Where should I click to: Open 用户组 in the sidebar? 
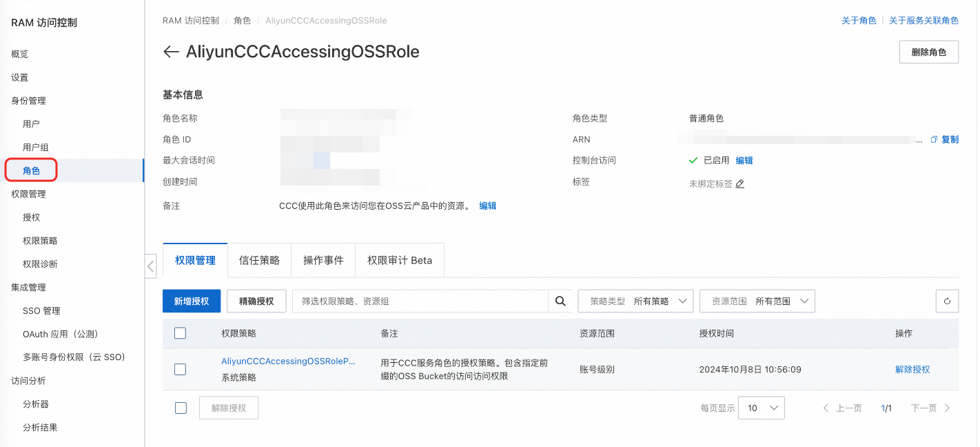36,148
